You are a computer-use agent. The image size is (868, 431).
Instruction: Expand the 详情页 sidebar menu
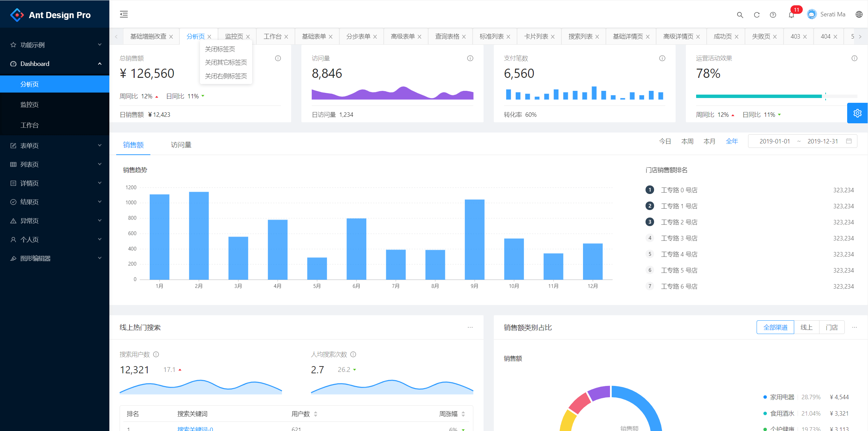[55, 183]
